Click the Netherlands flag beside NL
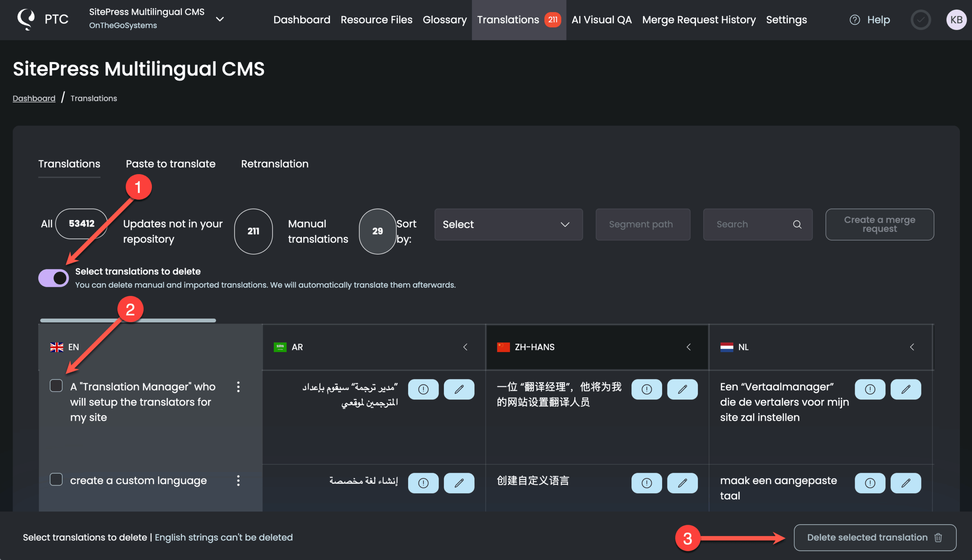972x560 pixels. (x=726, y=347)
